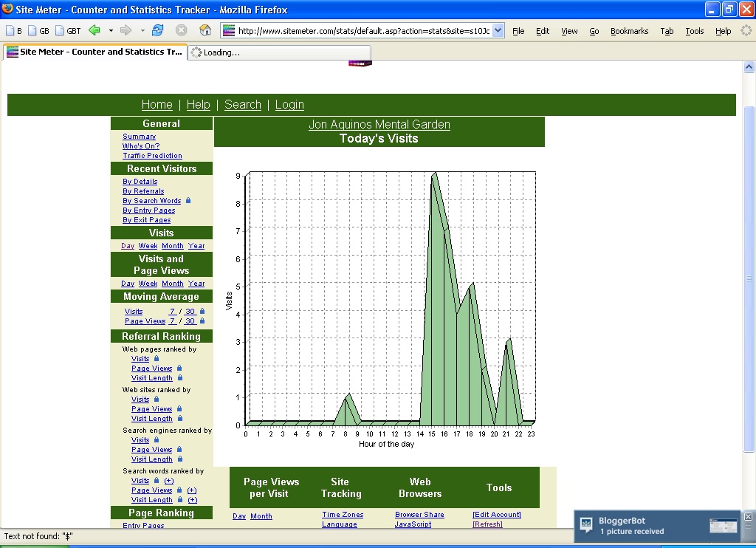Open By Entry Pages link
This screenshot has width=756, height=548.
pyautogui.click(x=148, y=210)
